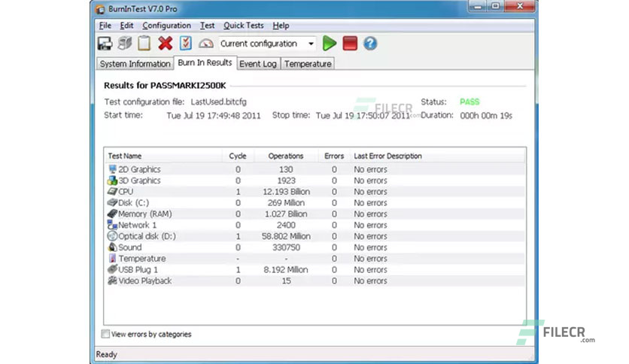
Task: Open the Test menu
Action: click(x=207, y=26)
